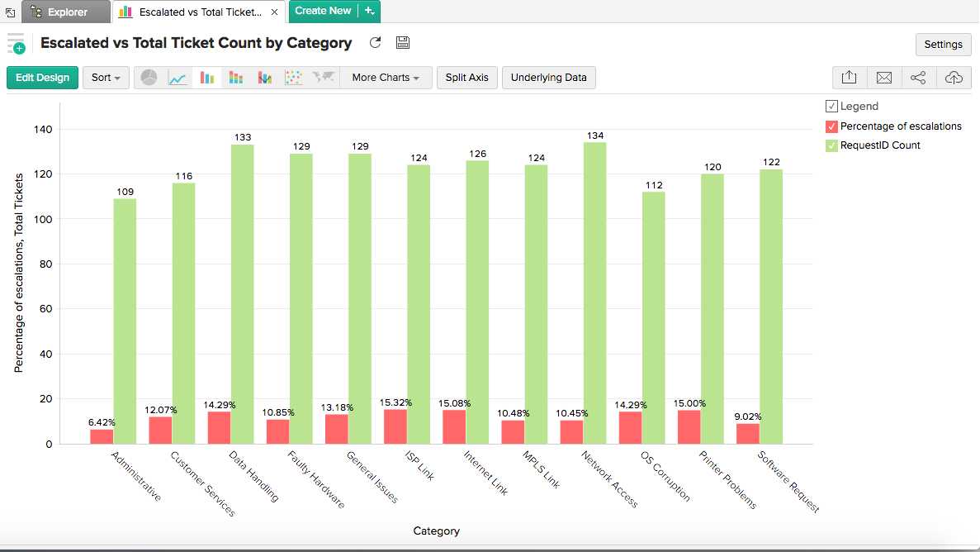
Task: Export the chart using the export icon
Action: tap(849, 77)
